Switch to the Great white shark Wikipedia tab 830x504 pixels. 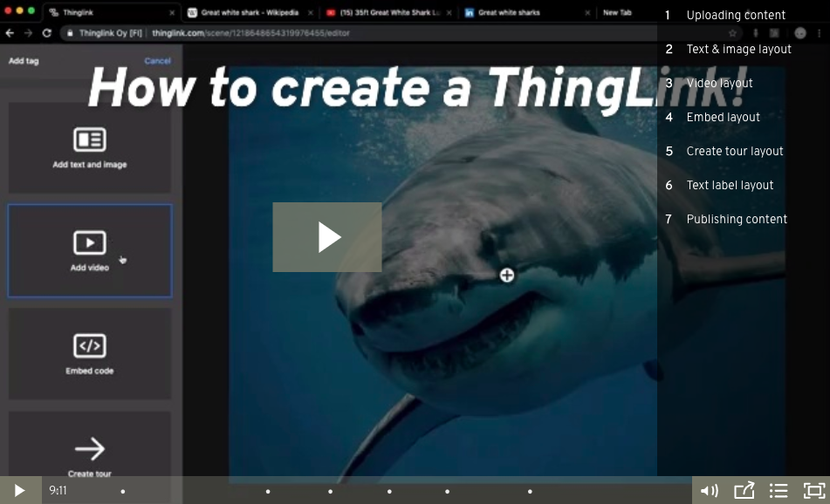tap(247, 12)
